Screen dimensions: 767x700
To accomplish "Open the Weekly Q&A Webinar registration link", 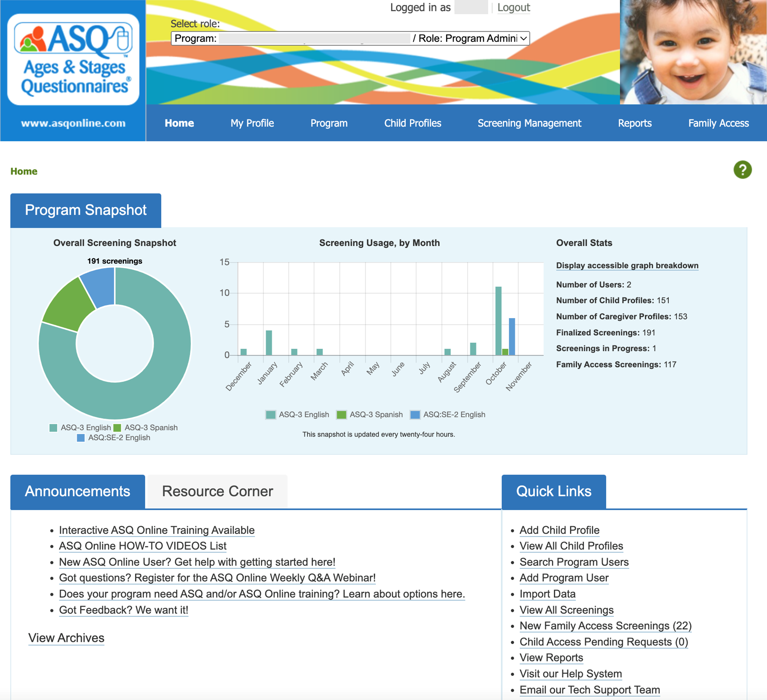I will pos(217,578).
